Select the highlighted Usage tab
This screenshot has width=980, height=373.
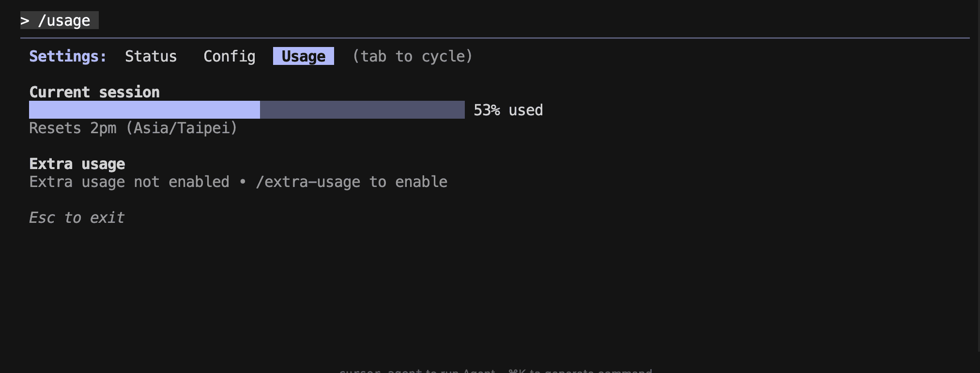(x=303, y=56)
